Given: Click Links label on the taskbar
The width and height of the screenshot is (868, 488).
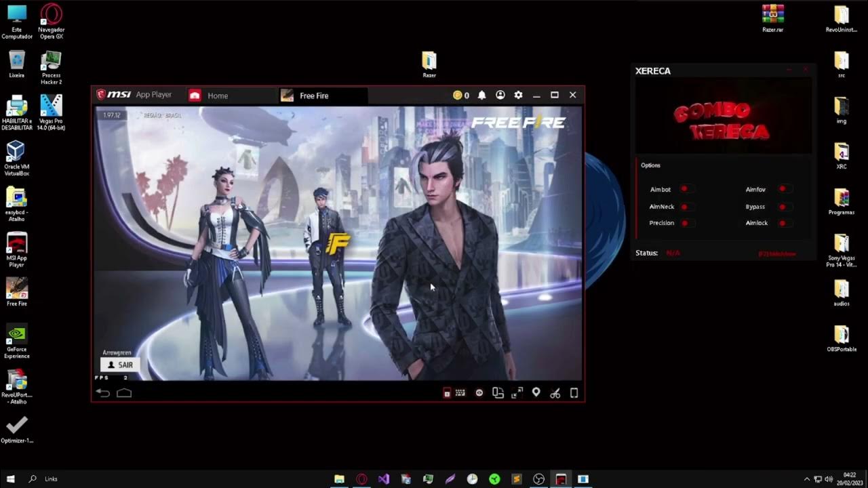Looking at the screenshot, I should 51,479.
